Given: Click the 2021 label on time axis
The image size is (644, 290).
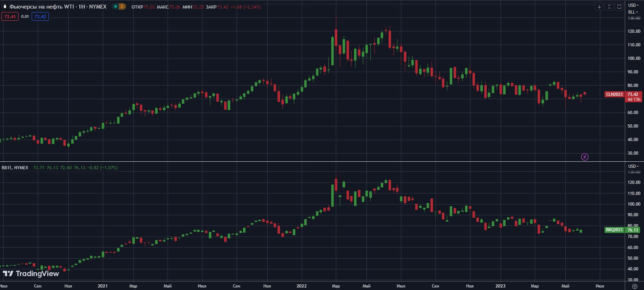Looking at the screenshot, I should click(x=102, y=286).
